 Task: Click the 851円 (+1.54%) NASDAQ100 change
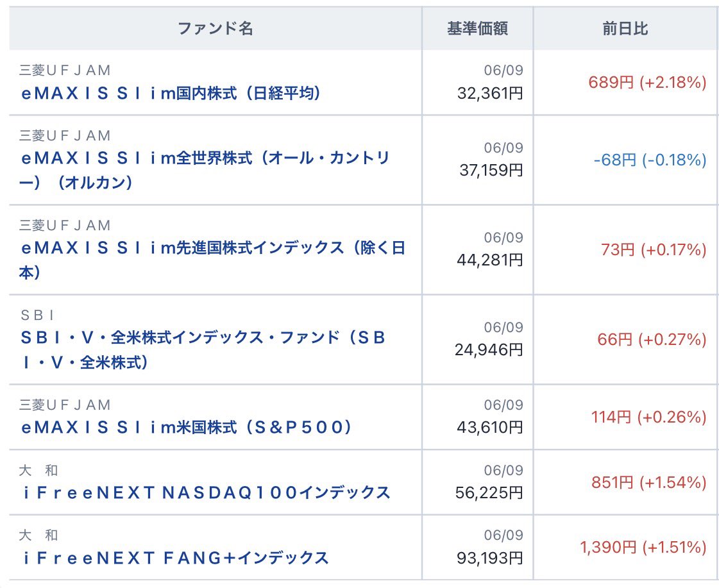tap(649, 482)
